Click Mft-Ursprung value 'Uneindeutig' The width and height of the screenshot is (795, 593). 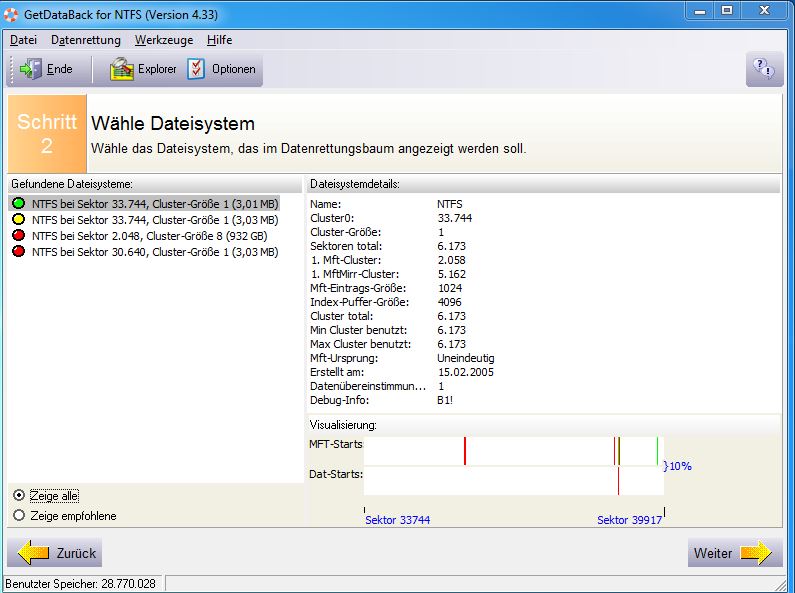pos(465,358)
